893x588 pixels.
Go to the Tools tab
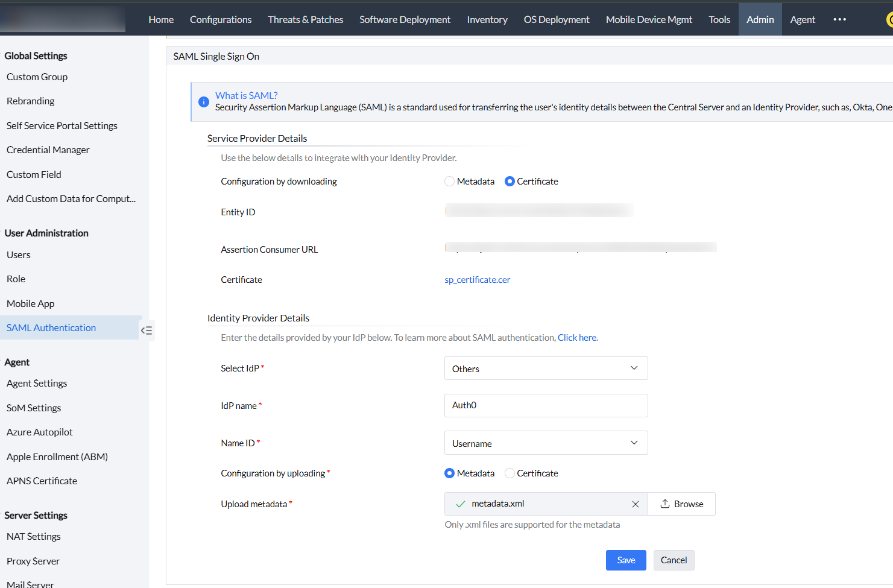(719, 19)
